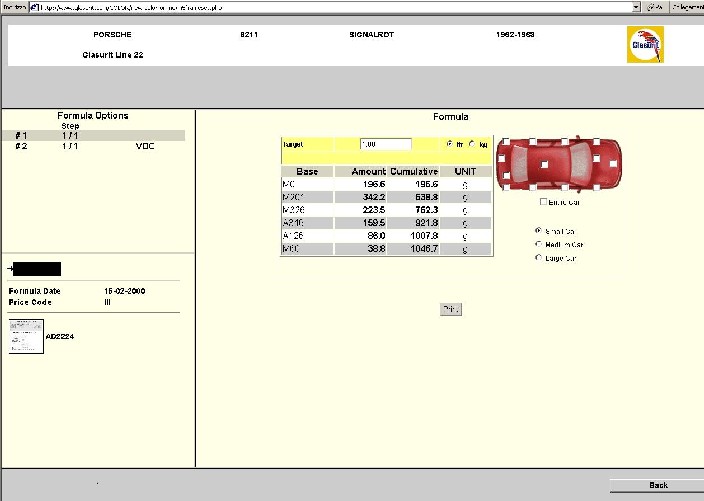Select formula option #2 VOC
Viewport: 704px width, 501px height.
point(93,146)
